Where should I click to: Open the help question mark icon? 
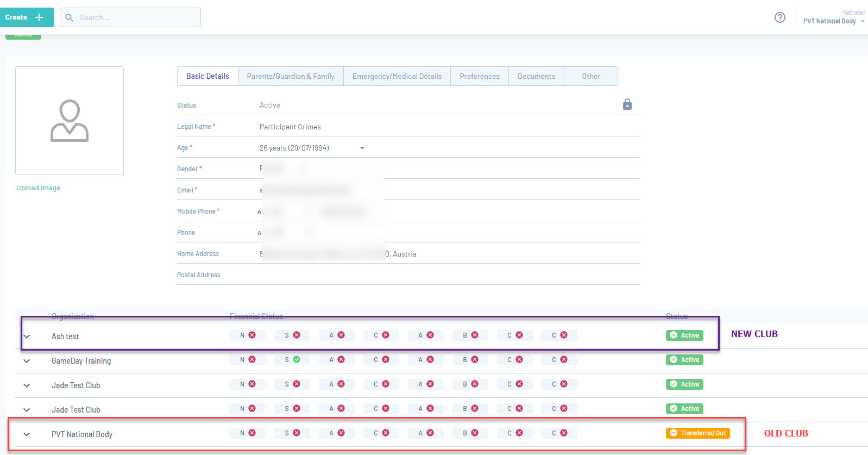point(780,17)
